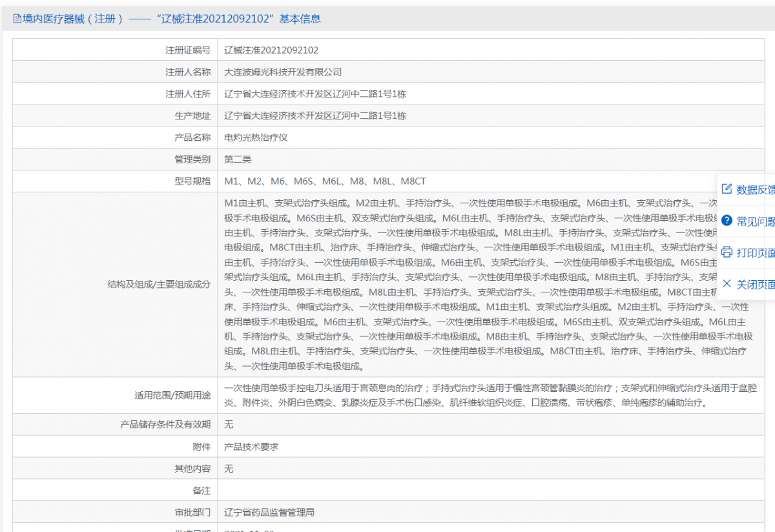Click the close page X icon
The width and height of the screenshot is (775, 532).
pyautogui.click(x=727, y=284)
